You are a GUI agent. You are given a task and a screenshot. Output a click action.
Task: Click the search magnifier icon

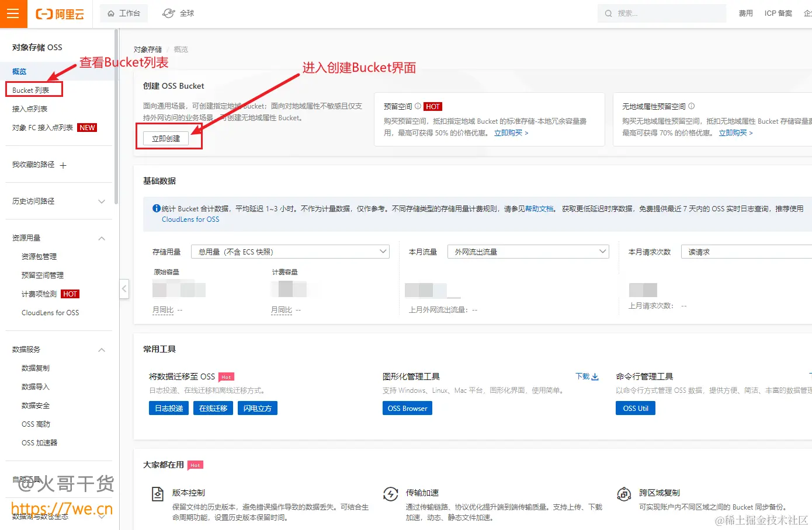point(609,13)
